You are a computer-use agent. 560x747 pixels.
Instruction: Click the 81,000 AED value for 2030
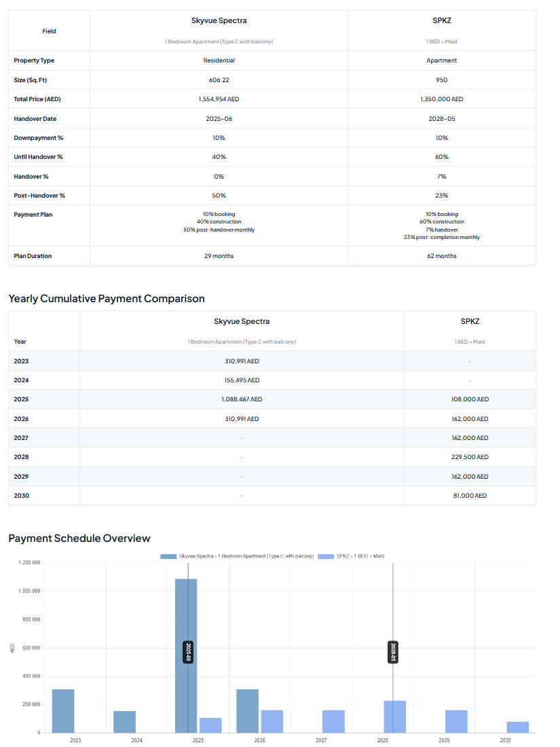(x=470, y=496)
